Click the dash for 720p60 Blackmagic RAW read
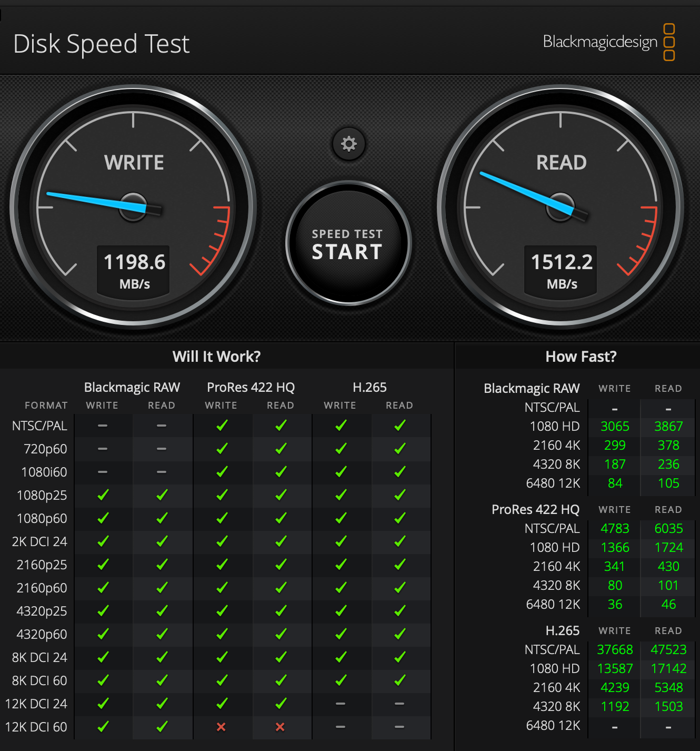Viewport: 700px width, 751px height. [162, 449]
